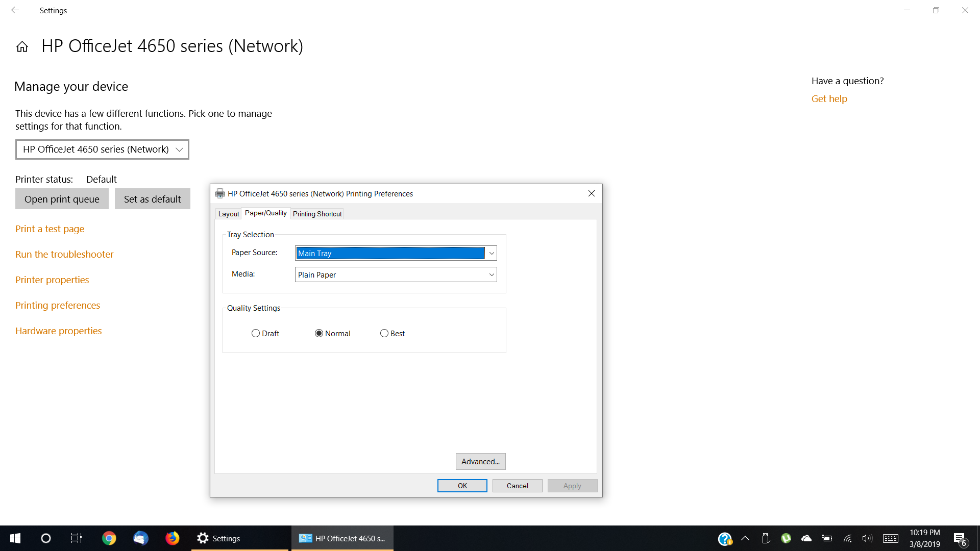This screenshot has height=551, width=980.
Task: Confirm preferences with OK button
Action: click(462, 486)
